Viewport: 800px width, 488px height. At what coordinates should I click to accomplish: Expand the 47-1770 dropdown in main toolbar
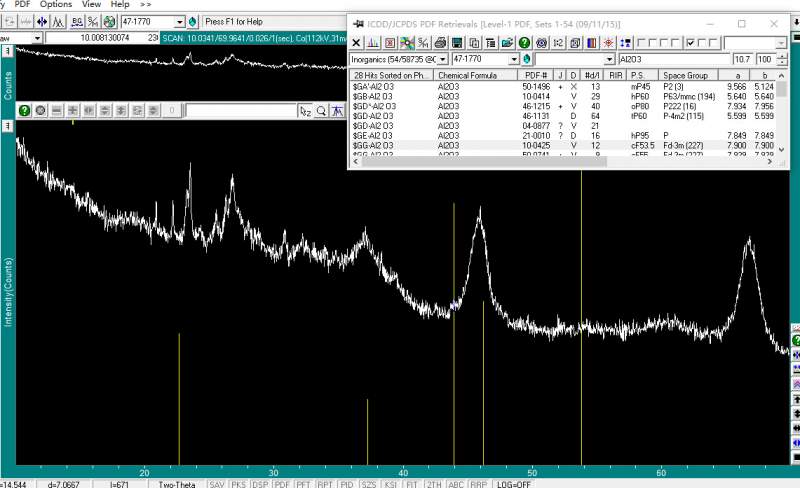coord(180,21)
